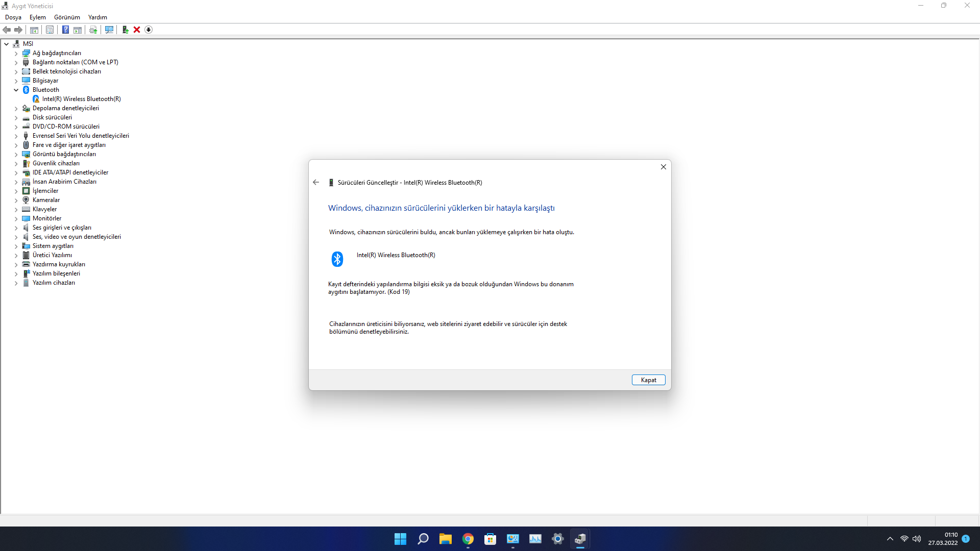The image size is (980, 551).
Task: Expand the Klavyeler category
Action: coord(16,209)
